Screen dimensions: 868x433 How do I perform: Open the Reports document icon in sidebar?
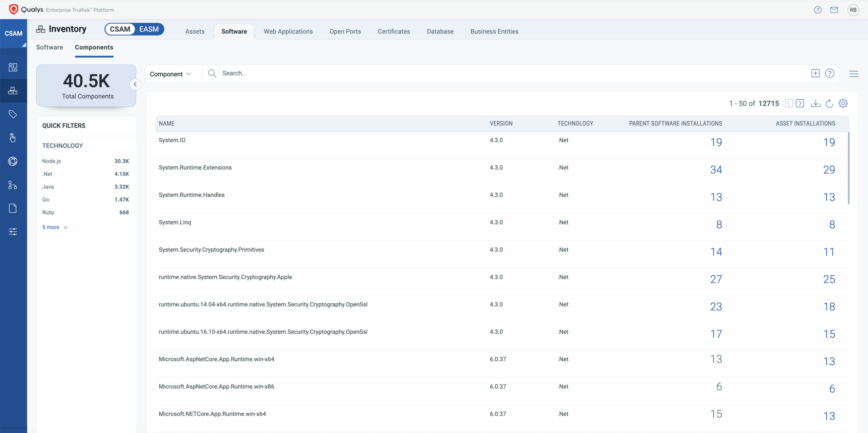click(13, 208)
